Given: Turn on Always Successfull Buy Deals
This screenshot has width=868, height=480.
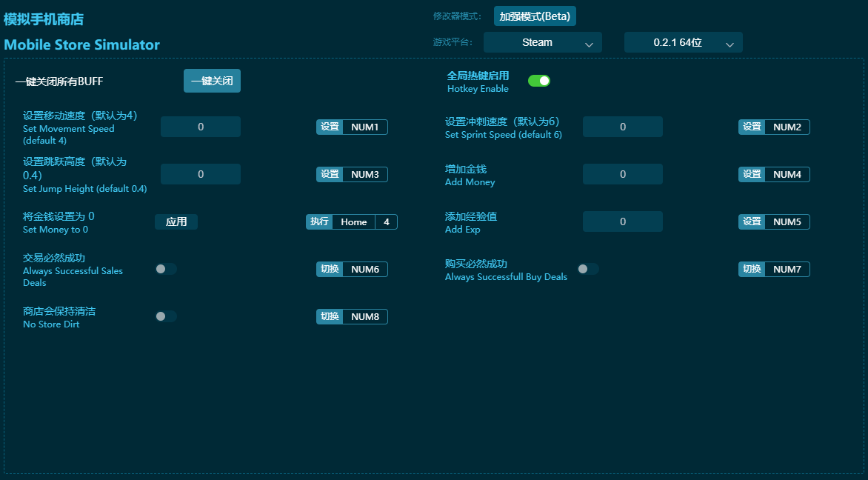Looking at the screenshot, I should click(588, 269).
